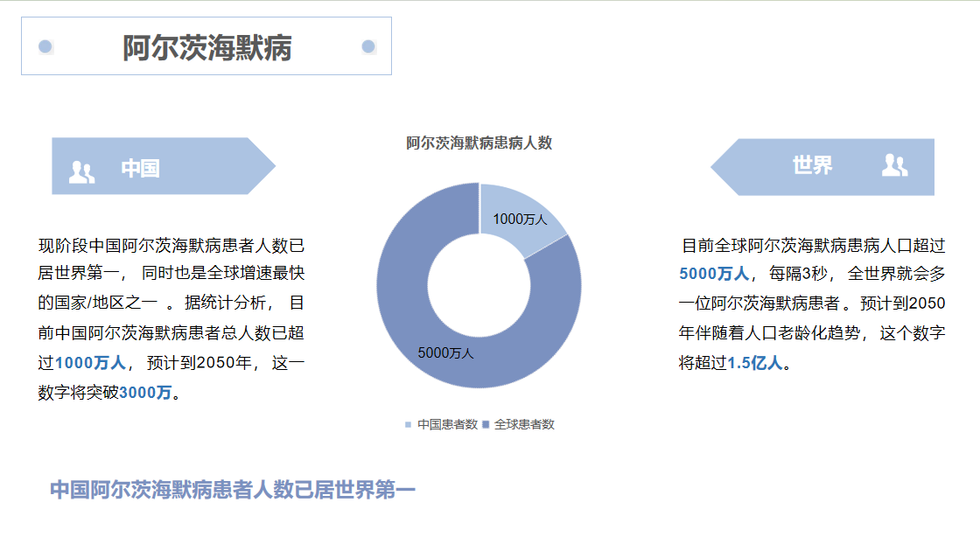This screenshot has width=980, height=551.
Task: Click the people icon beside 中国
Action: pos(81,171)
